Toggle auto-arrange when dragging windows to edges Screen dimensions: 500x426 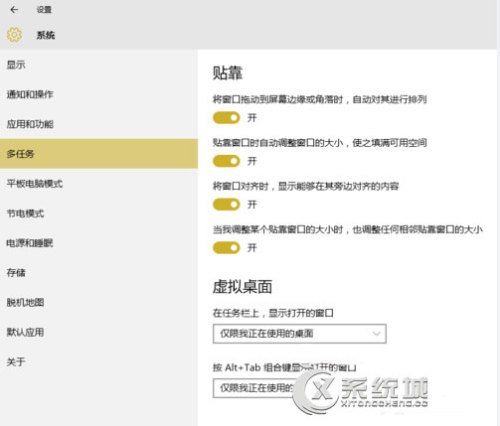pos(226,118)
